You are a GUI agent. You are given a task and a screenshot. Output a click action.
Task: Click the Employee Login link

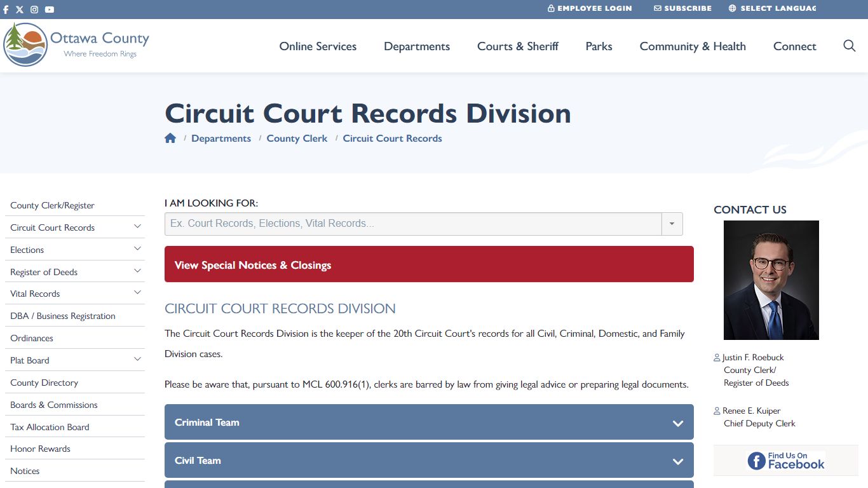(590, 8)
